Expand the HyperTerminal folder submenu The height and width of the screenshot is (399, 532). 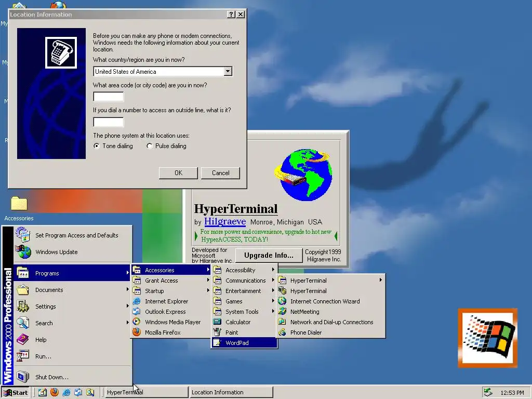(331, 280)
